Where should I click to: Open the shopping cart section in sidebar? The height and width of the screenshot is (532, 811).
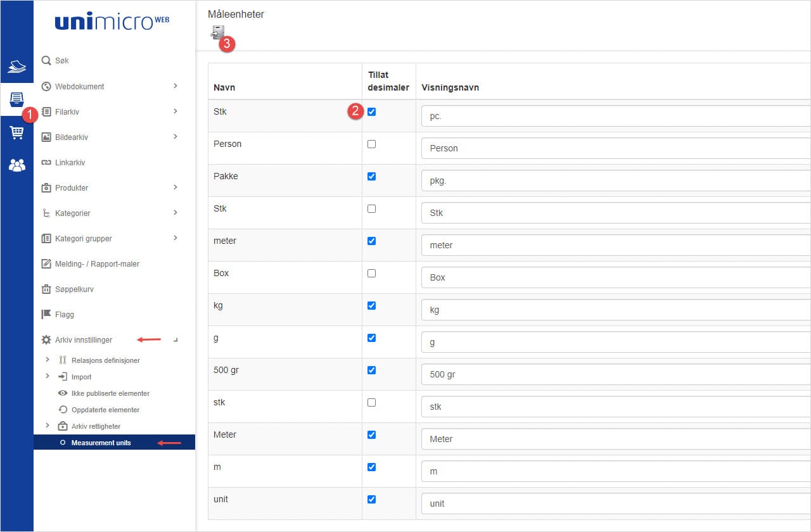click(16, 132)
